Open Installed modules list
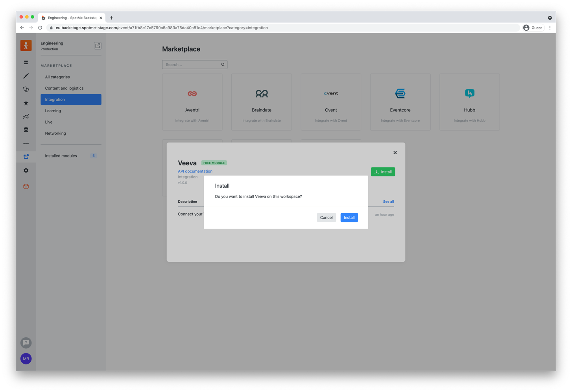This screenshot has height=392, width=572. [71, 156]
